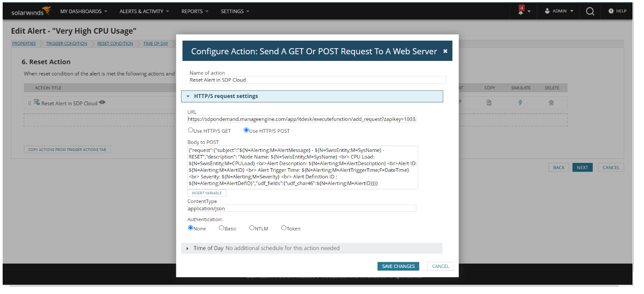Close the Configure Action dialog with X
The width and height of the screenshot is (644, 294).
point(445,51)
